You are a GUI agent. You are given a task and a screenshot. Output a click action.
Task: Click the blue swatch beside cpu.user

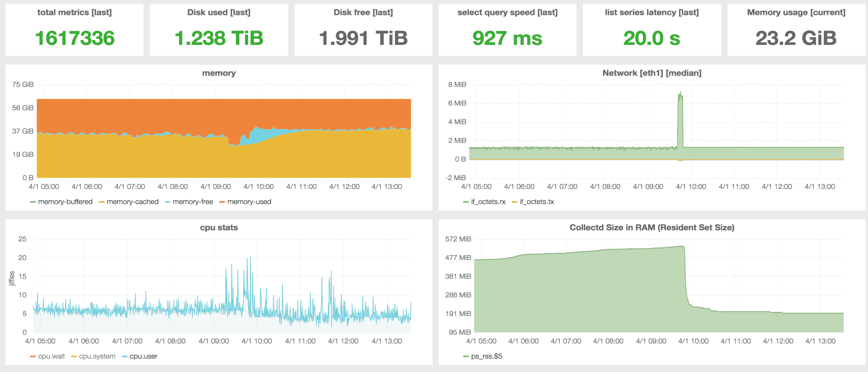point(125,356)
